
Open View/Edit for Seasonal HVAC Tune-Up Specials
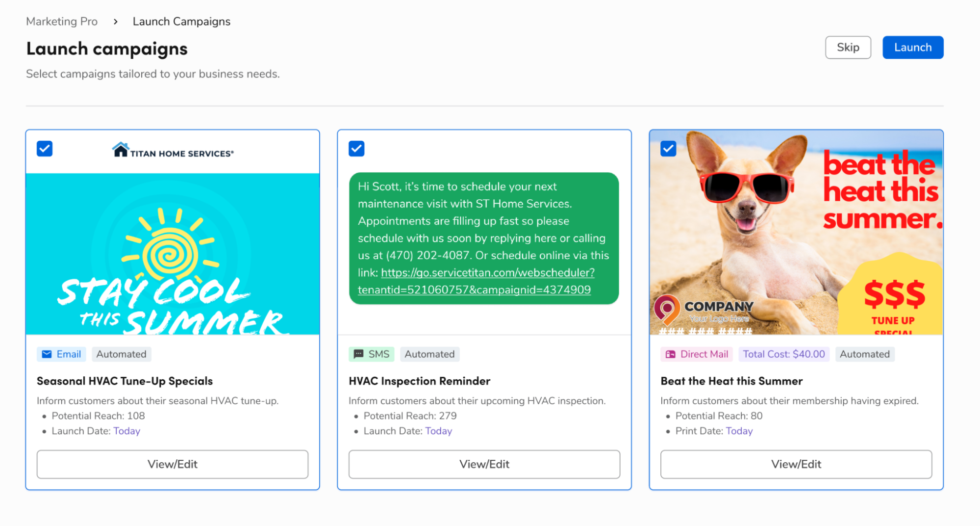coord(173,464)
